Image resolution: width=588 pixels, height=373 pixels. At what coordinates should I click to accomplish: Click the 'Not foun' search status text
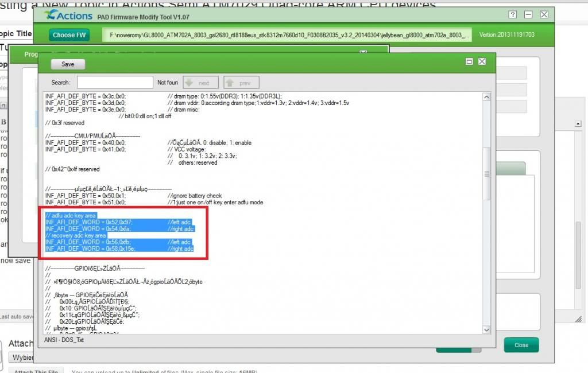coord(168,83)
